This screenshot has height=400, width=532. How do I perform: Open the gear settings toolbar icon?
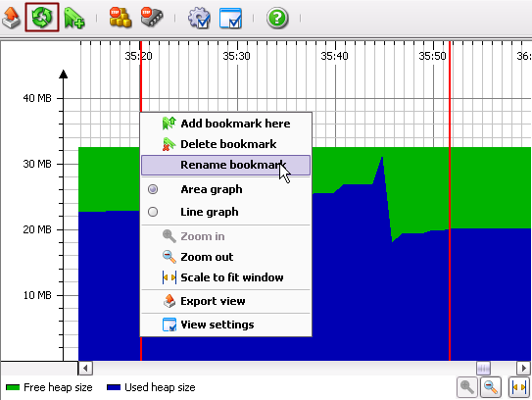199,19
